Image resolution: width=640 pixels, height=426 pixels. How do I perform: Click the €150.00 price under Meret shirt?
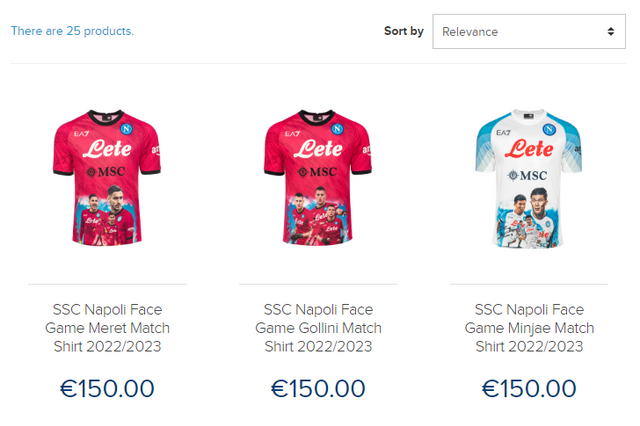click(107, 388)
